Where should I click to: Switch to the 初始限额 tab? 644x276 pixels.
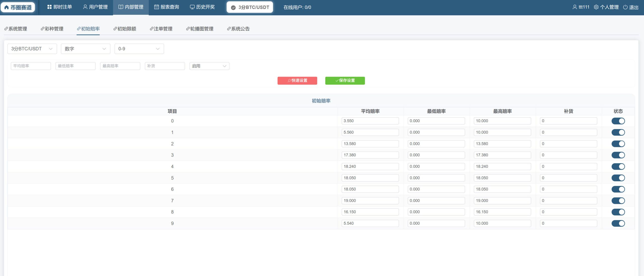click(x=125, y=29)
